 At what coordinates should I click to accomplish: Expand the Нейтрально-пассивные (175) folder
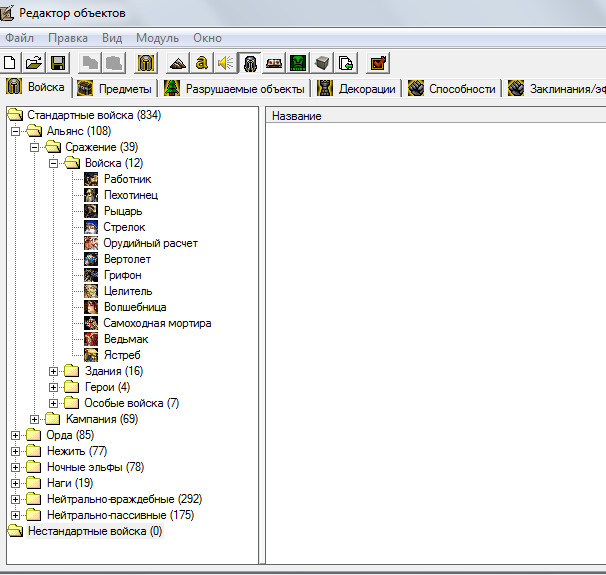(x=15, y=515)
